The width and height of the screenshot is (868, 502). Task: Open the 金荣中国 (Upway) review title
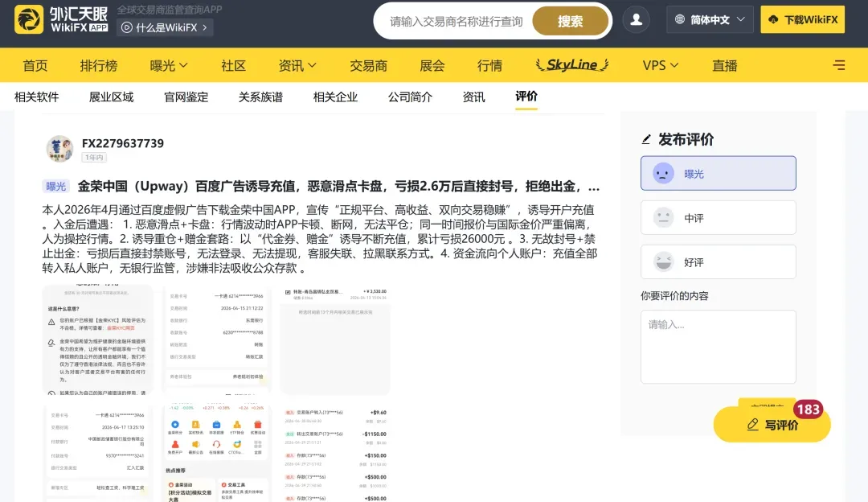pos(338,186)
